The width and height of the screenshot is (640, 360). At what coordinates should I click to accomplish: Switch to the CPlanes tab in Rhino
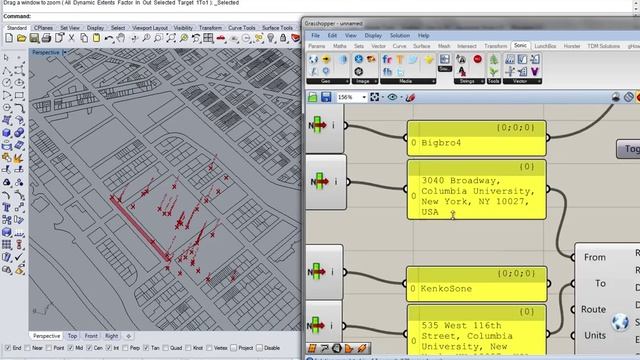click(43, 28)
